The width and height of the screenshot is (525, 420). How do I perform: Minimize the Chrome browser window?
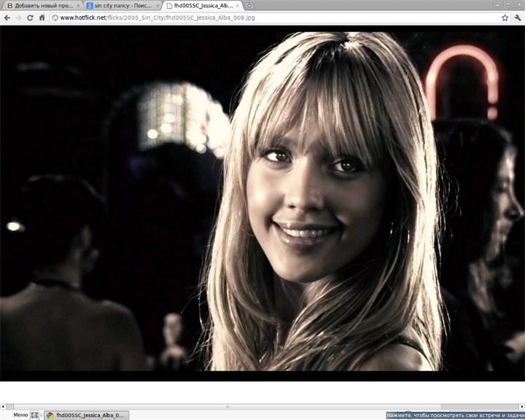click(498, 4)
